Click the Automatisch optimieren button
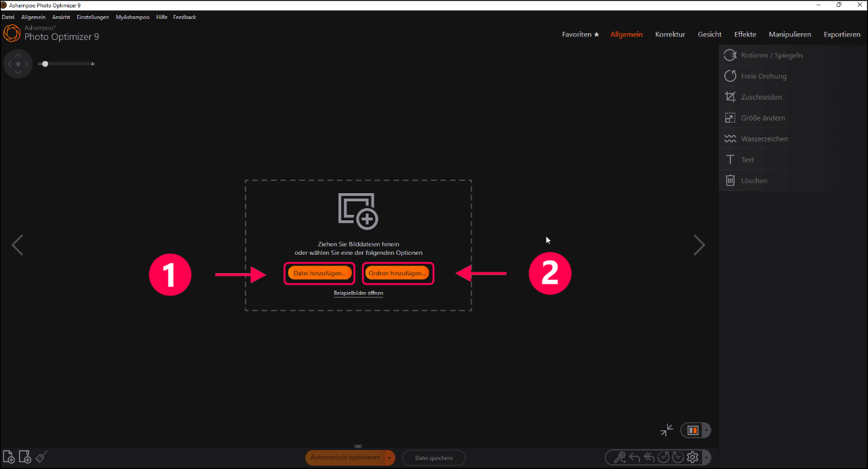 [345, 458]
